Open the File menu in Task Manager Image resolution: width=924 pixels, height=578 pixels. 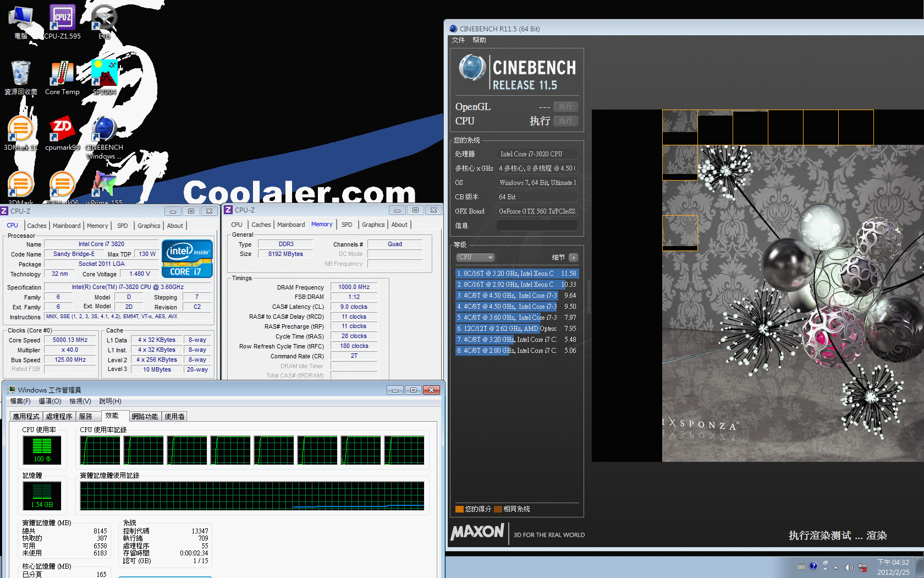pyautogui.click(x=20, y=401)
